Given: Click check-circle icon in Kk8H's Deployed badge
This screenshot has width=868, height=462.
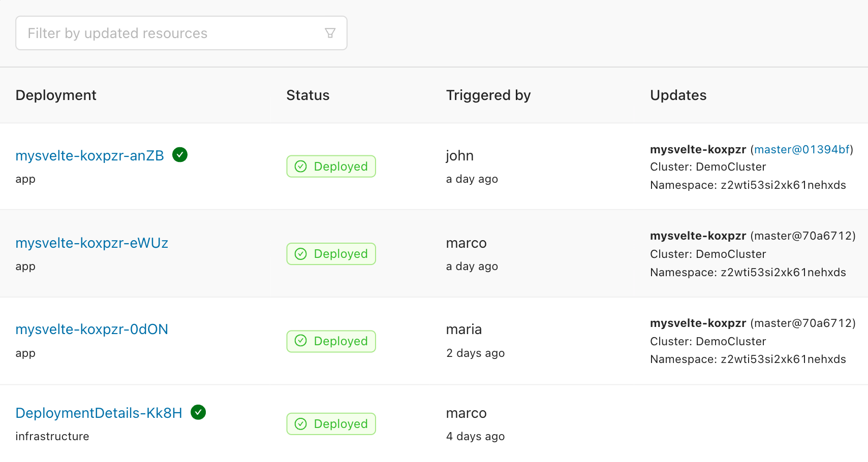Looking at the screenshot, I should (301, 424).
